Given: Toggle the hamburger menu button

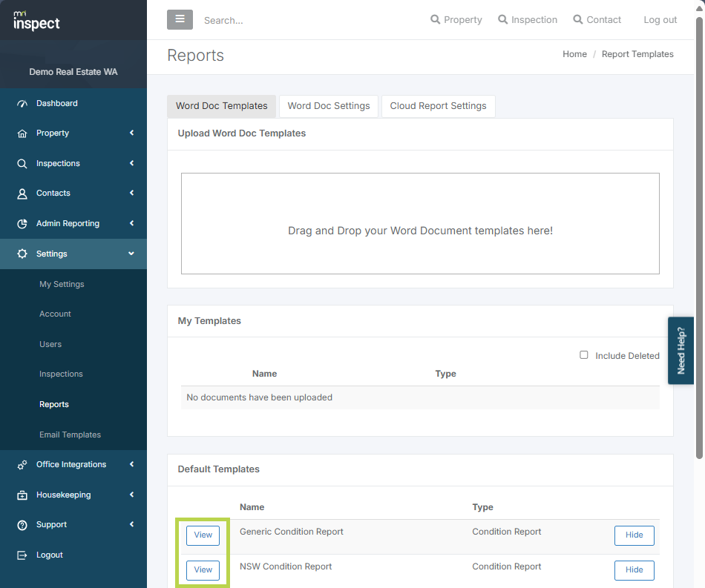Looking at the screenshot, I should point(180,19).
